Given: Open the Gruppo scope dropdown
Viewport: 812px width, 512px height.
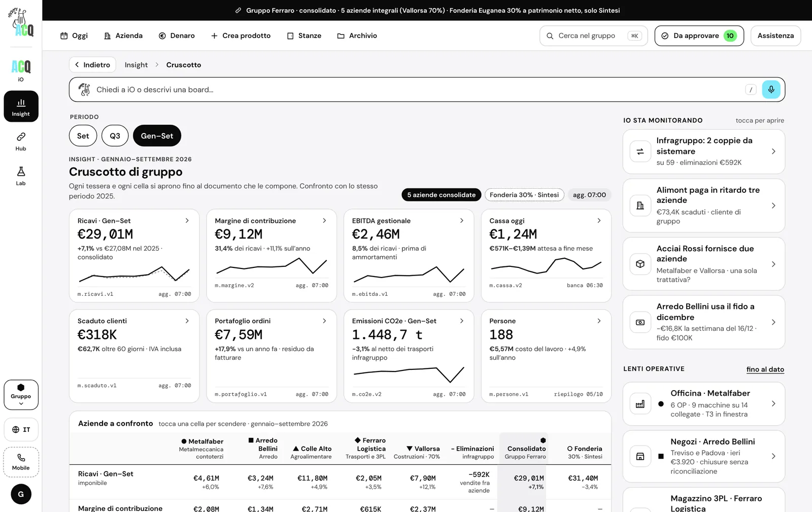Looking at the screenshot, I should (x=21, y=395).
